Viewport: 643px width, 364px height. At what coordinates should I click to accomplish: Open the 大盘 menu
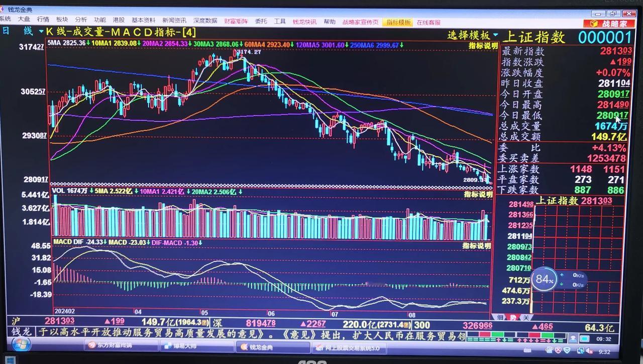coord(25,20)
